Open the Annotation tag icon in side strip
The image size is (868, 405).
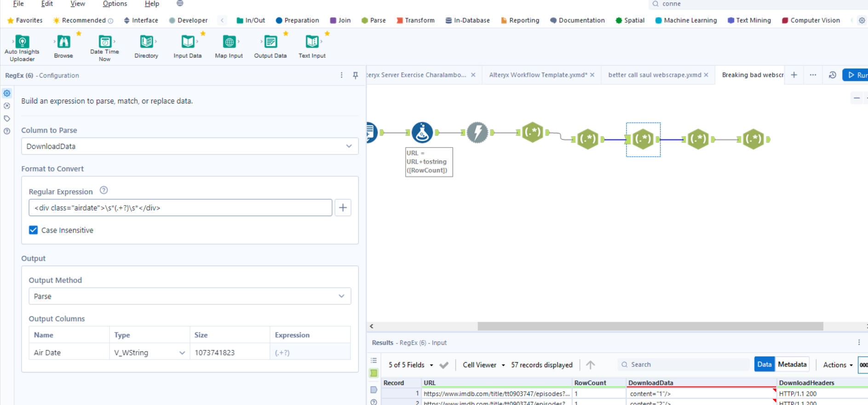(x=7, y=119)
